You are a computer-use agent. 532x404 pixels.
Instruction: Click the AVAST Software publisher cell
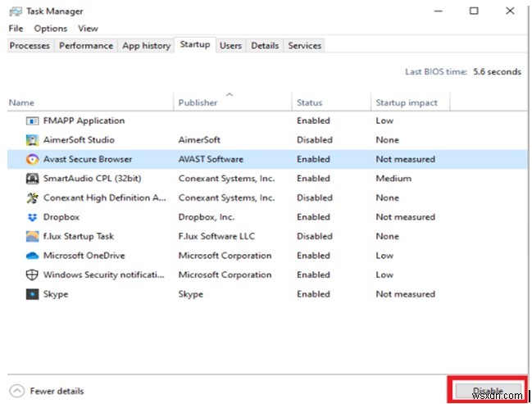[x=211, y=159]
